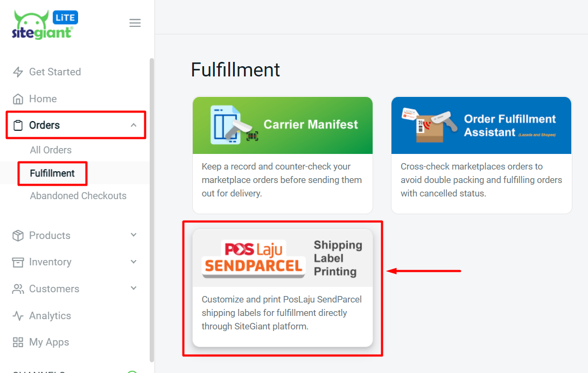The width and height of the screenshot is (588, 373).
Task: Open Abandoned Checkouts page
Action: coord(78,196)
